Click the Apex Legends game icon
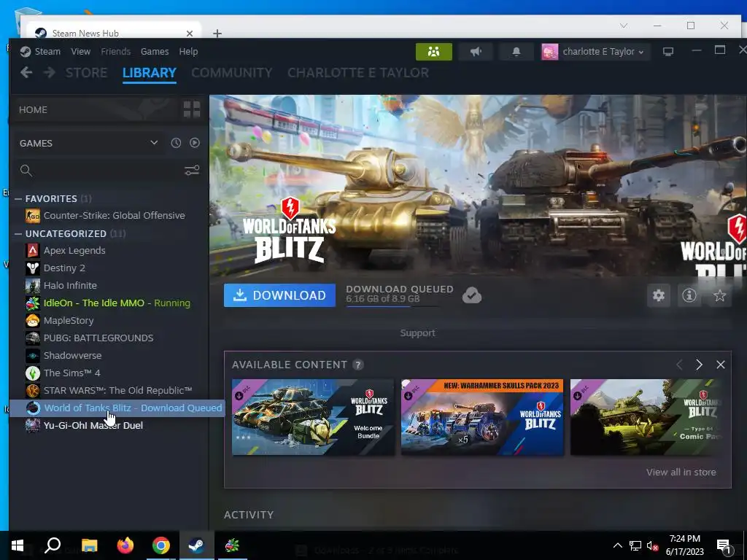Screen dimensions: 747x560 [x=32, y=251]
